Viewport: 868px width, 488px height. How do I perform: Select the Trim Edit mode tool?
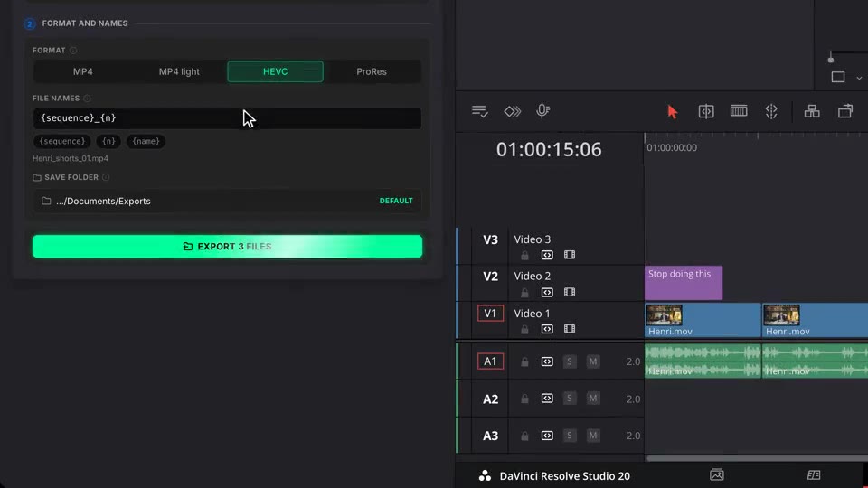[706, 112]
